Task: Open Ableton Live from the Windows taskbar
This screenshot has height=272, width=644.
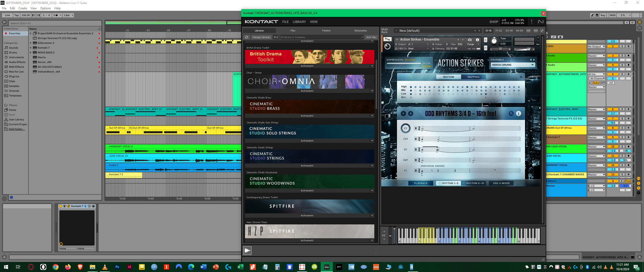Action: pyautogui.click(x=327, y=267)
